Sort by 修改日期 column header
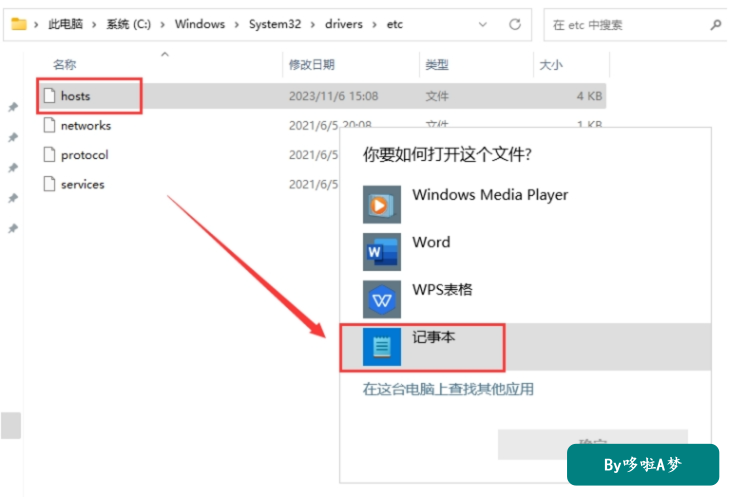This screenshot has height=497, width=733. (312, 65)
